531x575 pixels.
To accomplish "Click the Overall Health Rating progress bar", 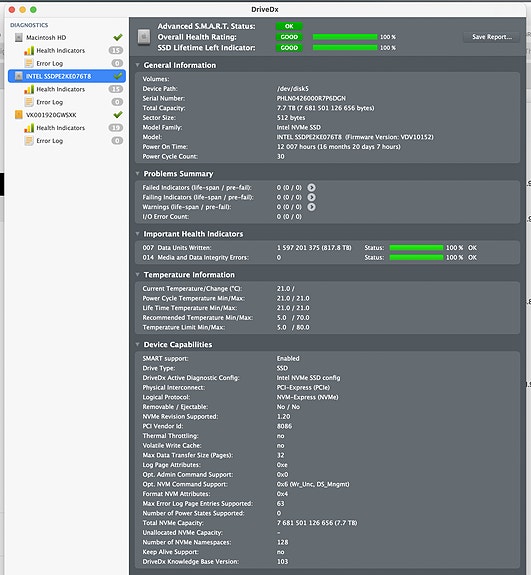I will 345,37.
